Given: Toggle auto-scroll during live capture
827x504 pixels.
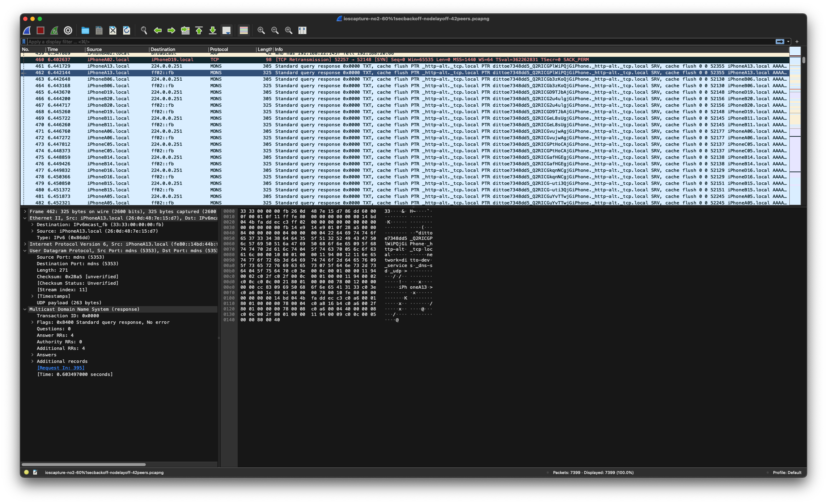Looking at the screenshot, I should (x=226, y=30).
